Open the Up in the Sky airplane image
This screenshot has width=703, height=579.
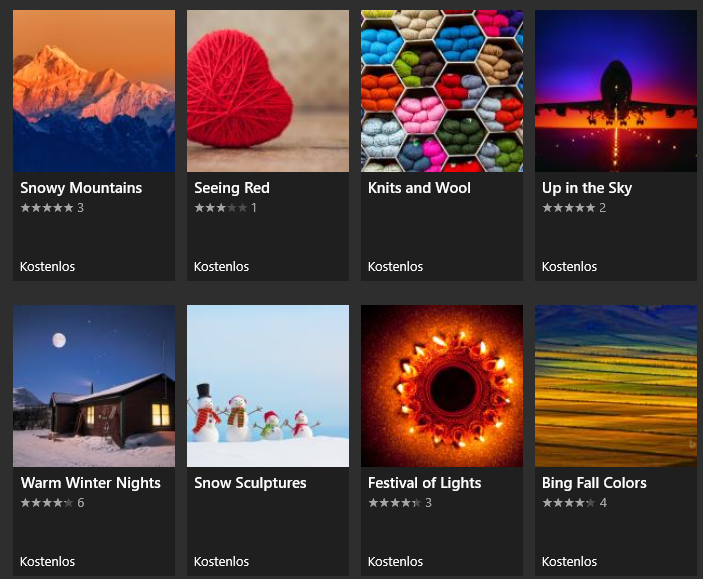coord(616,91)
